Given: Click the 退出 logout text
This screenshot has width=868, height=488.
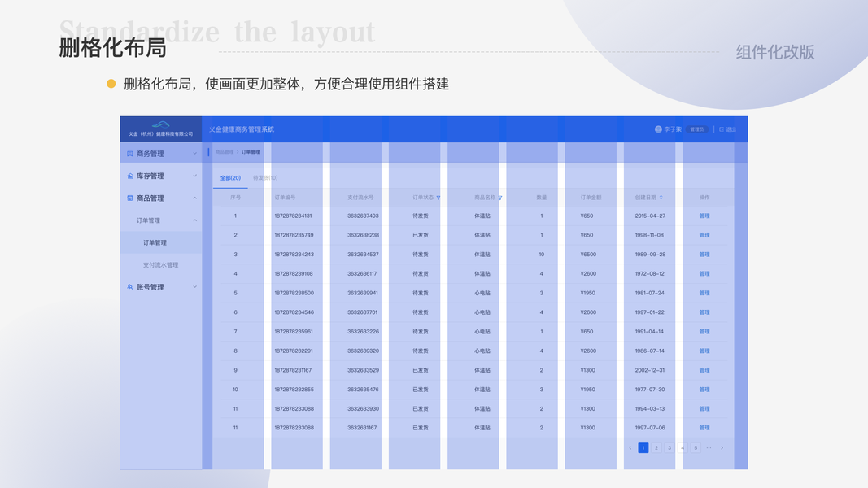Looking at the screenshot, I should pyautogui.click(x=731, y=129).
